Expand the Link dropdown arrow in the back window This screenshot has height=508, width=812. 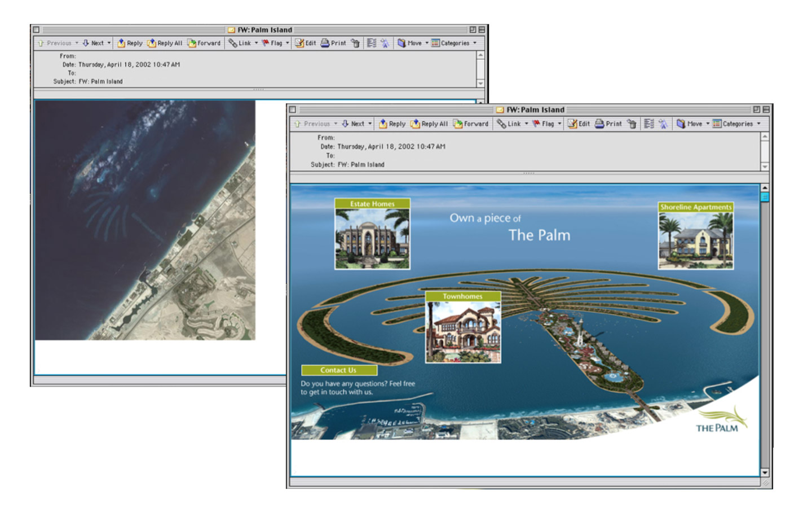click(256, 43)
